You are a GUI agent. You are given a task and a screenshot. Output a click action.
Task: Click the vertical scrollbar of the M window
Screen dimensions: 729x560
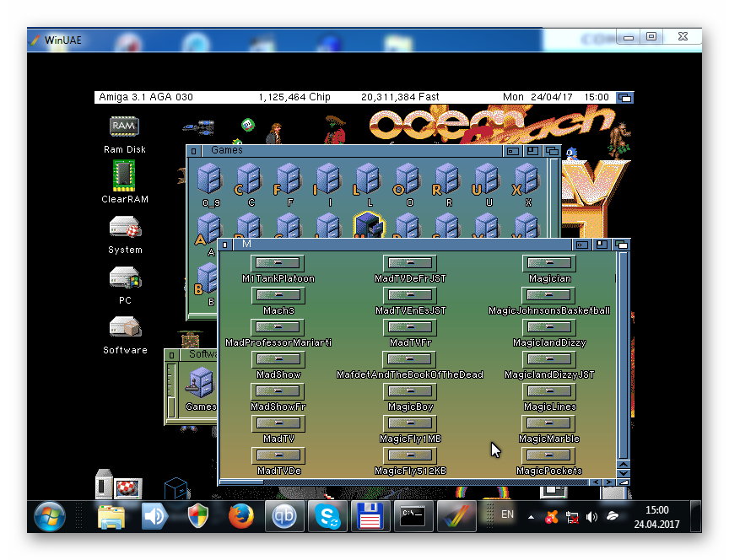[x=623, y=356]
